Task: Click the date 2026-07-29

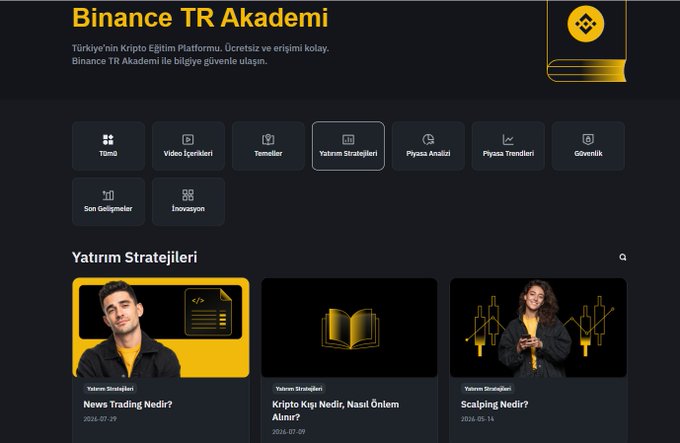Action: (100, 419)
